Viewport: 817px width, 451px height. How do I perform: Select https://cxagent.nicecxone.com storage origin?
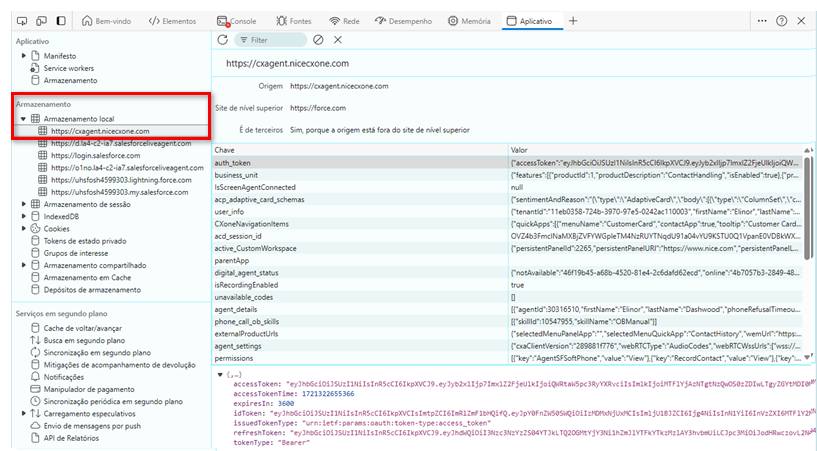[100, 131]
